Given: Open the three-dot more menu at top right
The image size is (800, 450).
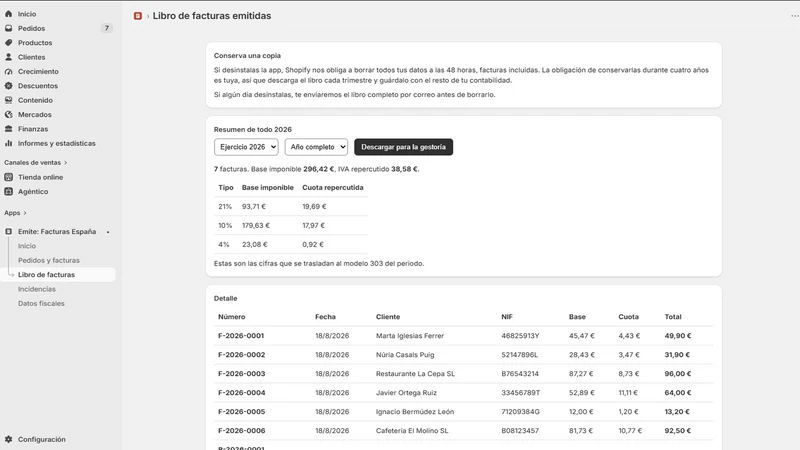Looking at the screenshot, I should click(x=795, y=16).
